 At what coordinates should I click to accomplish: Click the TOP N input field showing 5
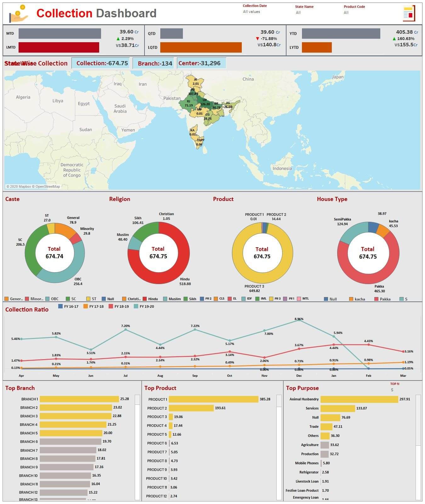click(x=392, y=390)
